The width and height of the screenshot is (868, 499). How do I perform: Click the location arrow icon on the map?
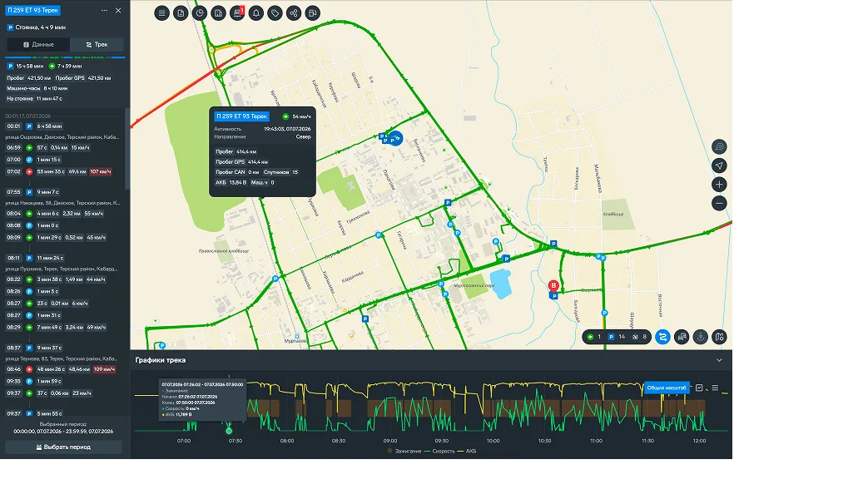tap(719, 166)
